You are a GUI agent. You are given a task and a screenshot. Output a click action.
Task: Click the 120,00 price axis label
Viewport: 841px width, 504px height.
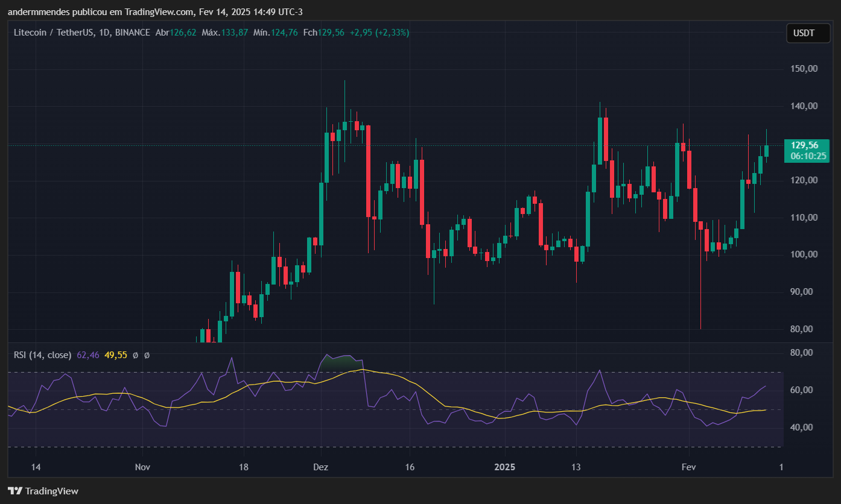(804, 180)
